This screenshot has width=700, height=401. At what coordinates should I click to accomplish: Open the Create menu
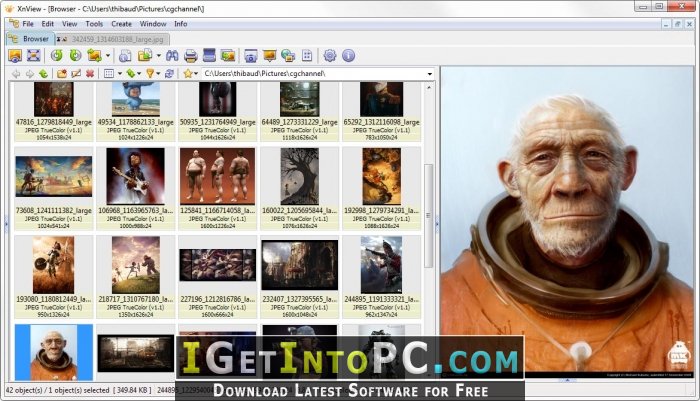pyautogui.click(x=121, y=24)
